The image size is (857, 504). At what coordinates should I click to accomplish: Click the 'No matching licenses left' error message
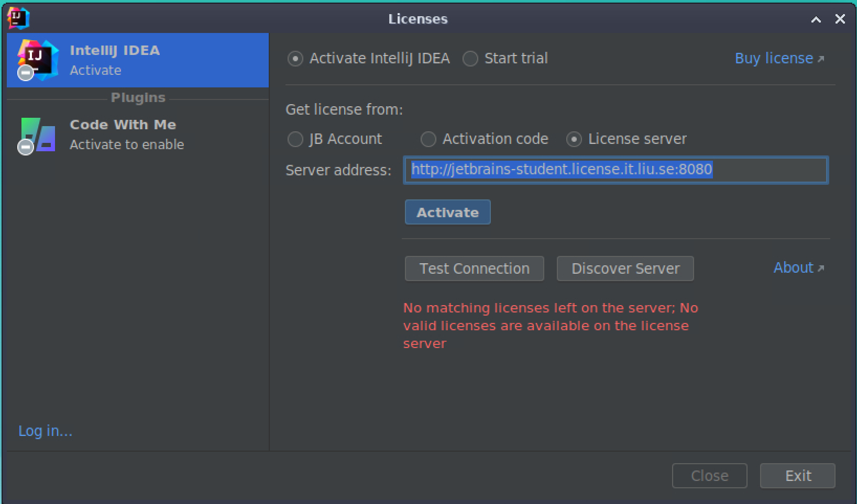[551, 326]
